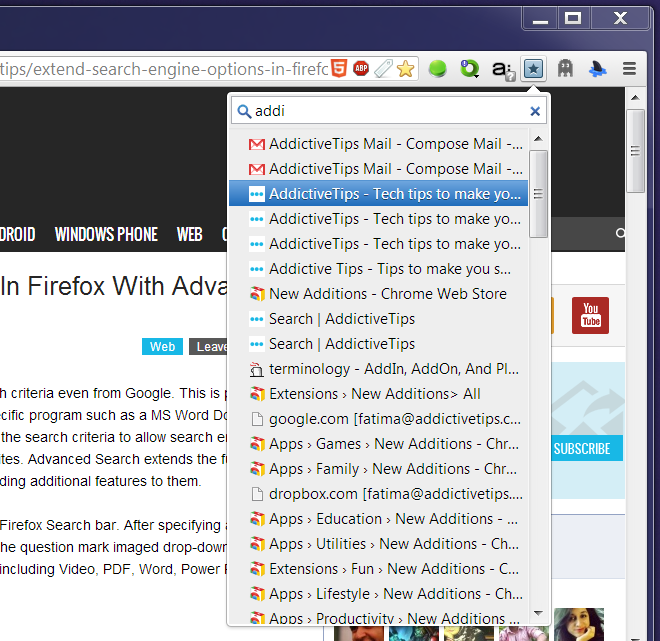Image resolution: width=660 pixels, height=641 pixels.
Task: Open New Additions - Chrome Web Store bookmark
Action: click(x=378, y=294)
